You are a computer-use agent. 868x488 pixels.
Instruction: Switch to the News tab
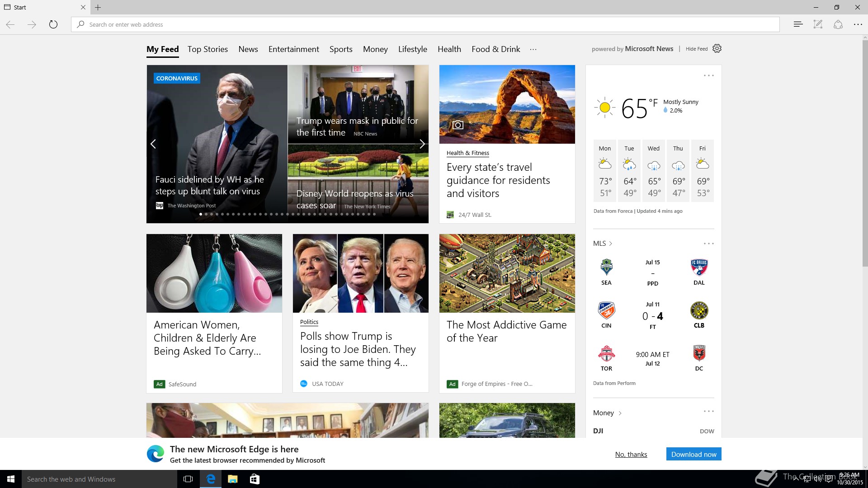248,49
